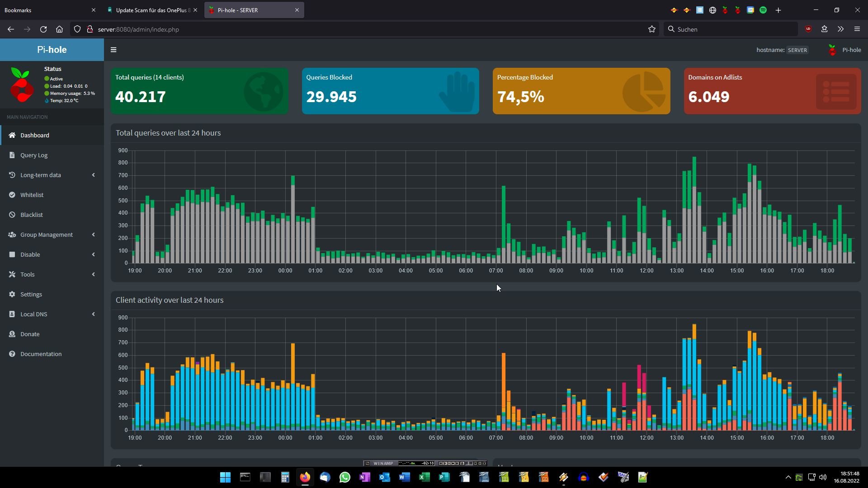
Task: Click the Domains on Adlists card
Action: (773, 91)
